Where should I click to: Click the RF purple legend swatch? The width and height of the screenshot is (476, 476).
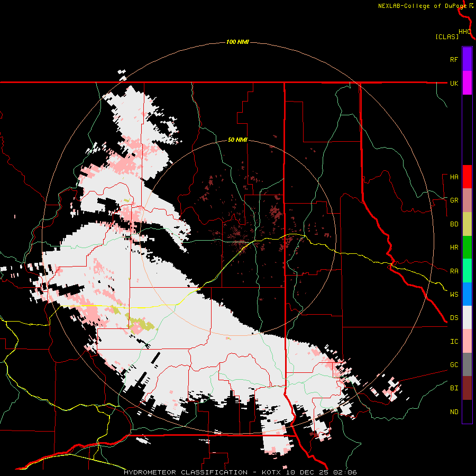point(467,59)
